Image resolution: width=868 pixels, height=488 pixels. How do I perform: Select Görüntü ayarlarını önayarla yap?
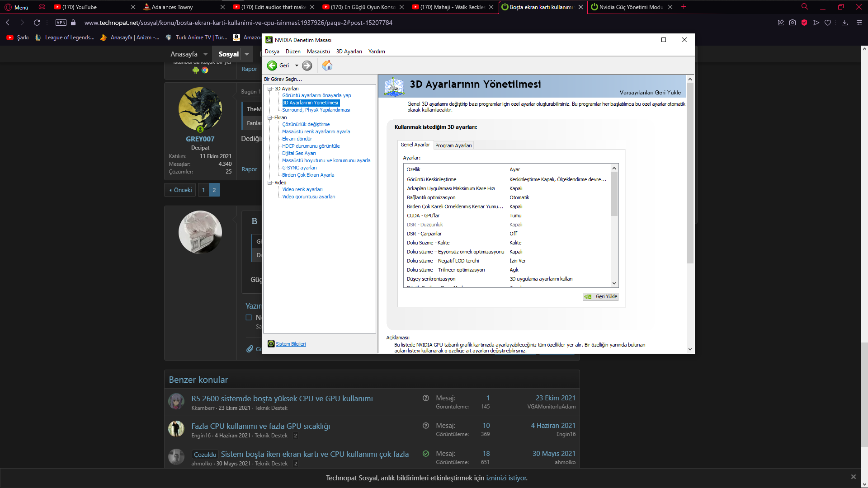316,95
